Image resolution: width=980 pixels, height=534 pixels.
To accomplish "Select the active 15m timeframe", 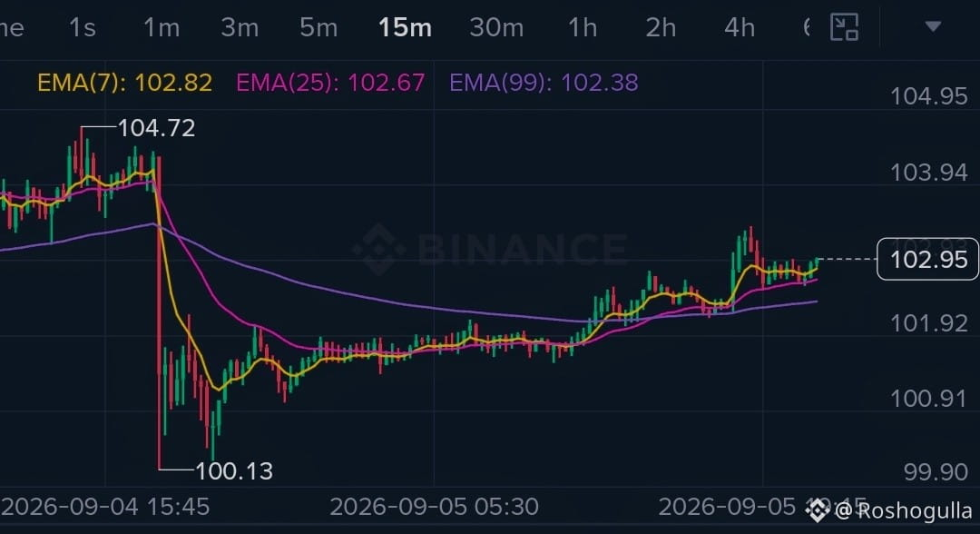I will [405, 28].
